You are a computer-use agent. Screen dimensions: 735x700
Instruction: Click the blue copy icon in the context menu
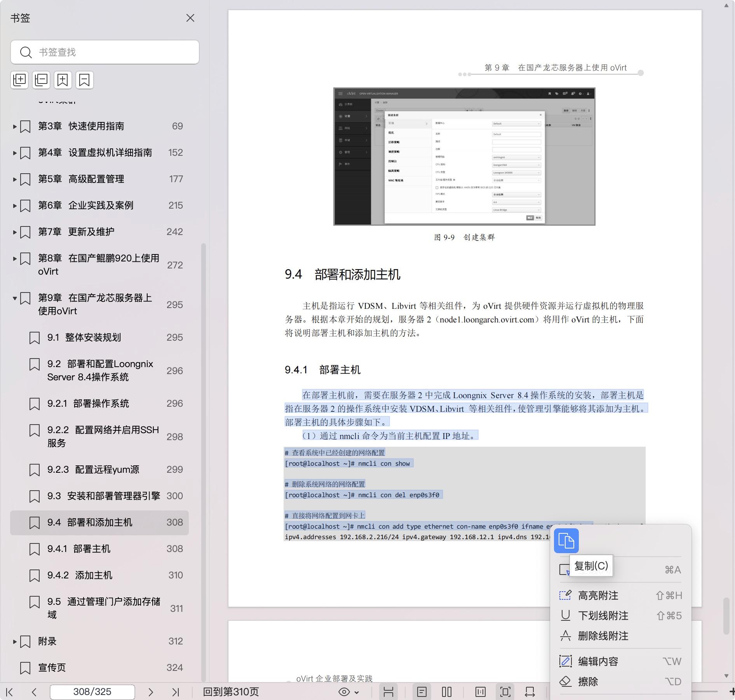pos(566,540)
